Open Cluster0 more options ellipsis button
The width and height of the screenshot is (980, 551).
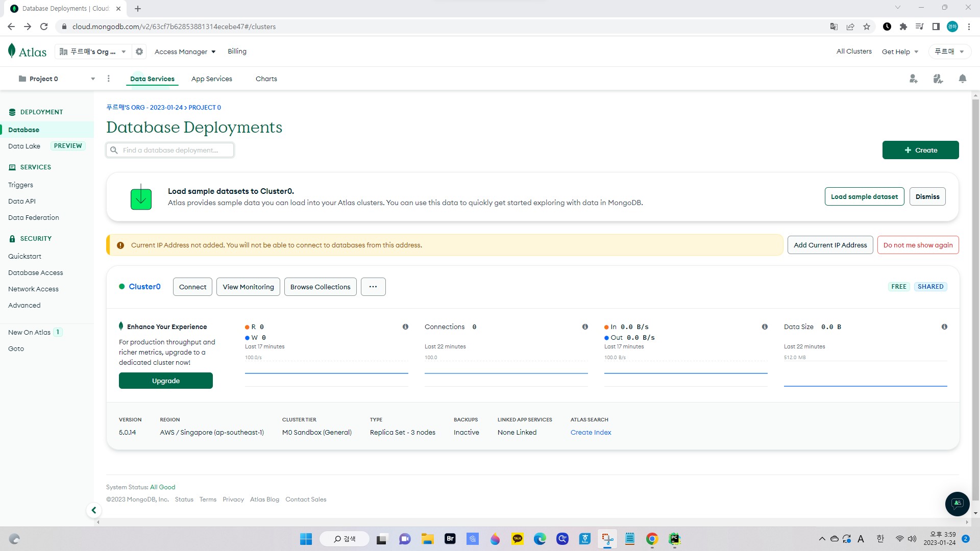click(x=373, y=287)
